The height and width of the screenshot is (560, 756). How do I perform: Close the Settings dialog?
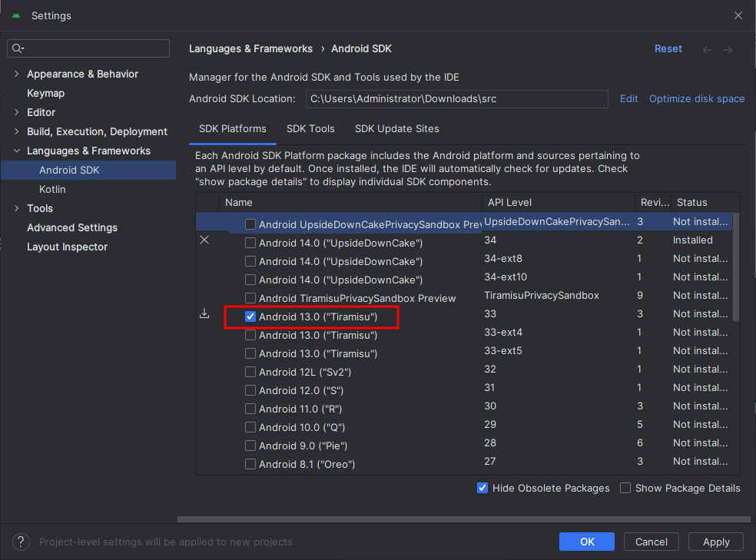[738, 15]
